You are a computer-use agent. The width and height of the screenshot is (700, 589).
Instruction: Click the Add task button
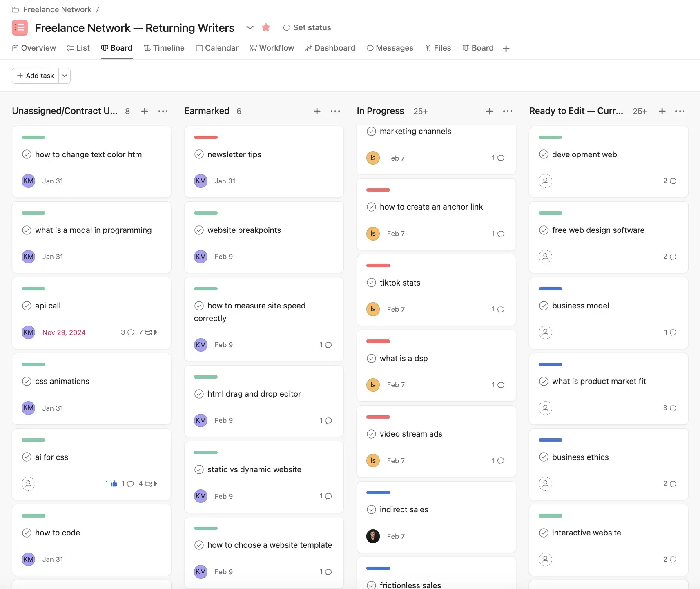coord(36,76)
